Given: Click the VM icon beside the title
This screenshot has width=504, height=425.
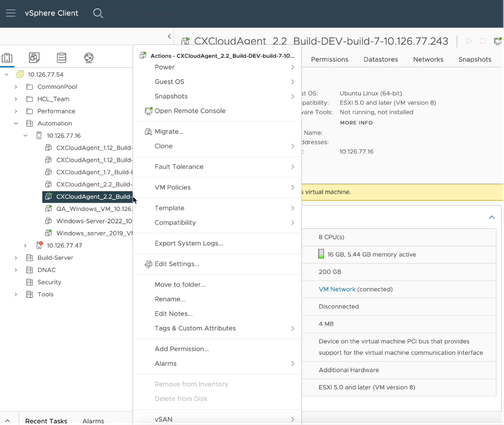Looking at the screenshot, I should click(185, 41).
